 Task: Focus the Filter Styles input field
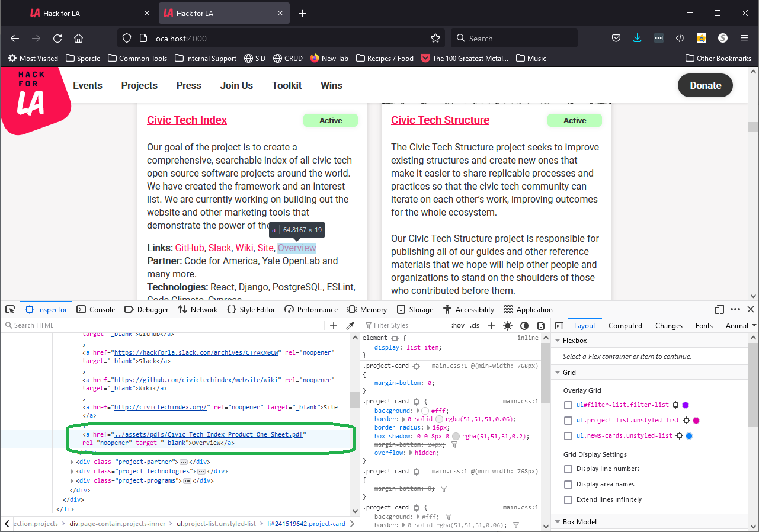403,325
